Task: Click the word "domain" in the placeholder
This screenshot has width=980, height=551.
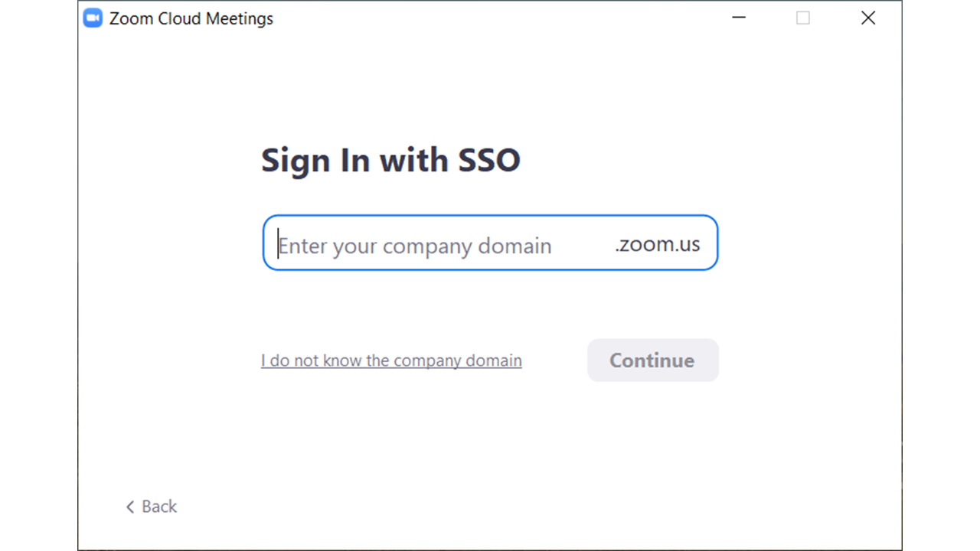Action: point(514,246)
